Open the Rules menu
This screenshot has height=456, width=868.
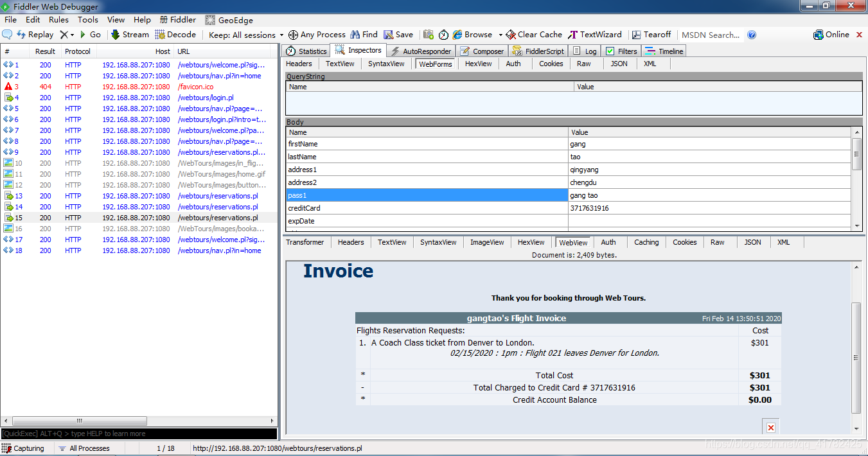coord(58,20)
